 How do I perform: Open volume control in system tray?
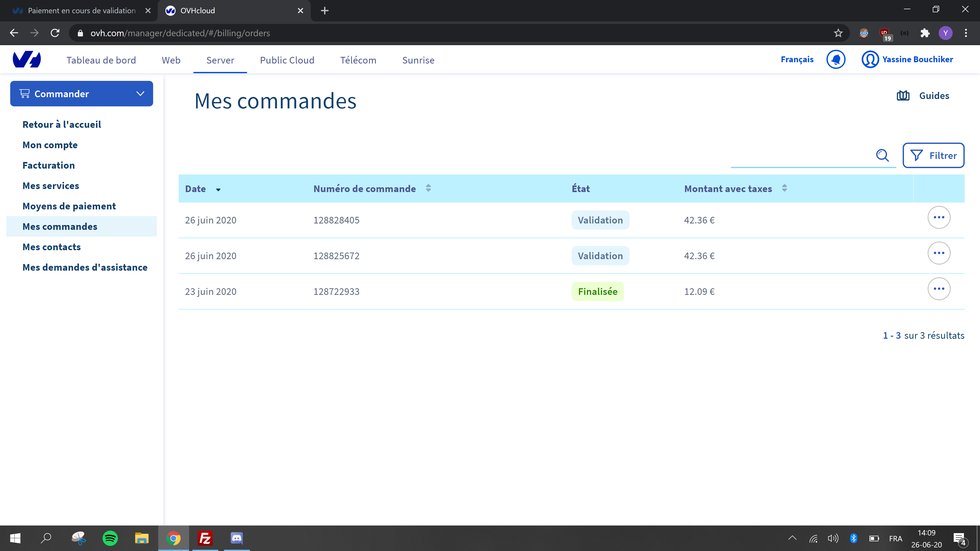tap(833, 538)
